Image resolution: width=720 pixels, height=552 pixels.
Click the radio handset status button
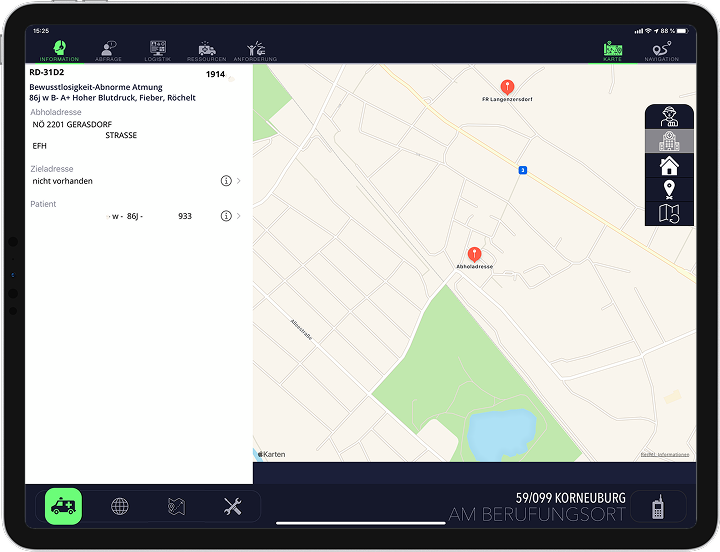pos(658,507)
